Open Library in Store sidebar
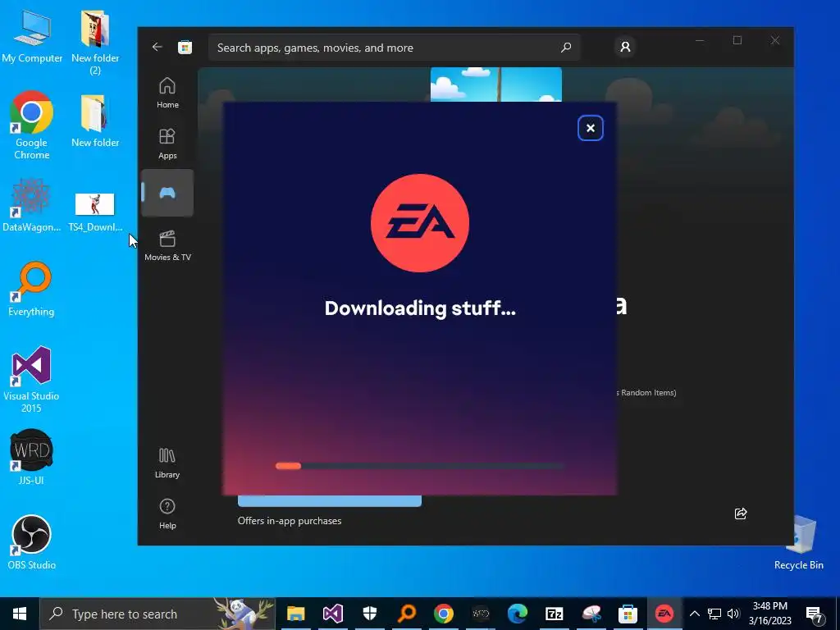This screenshot has width=840, height=630. [x=167, y=463]
